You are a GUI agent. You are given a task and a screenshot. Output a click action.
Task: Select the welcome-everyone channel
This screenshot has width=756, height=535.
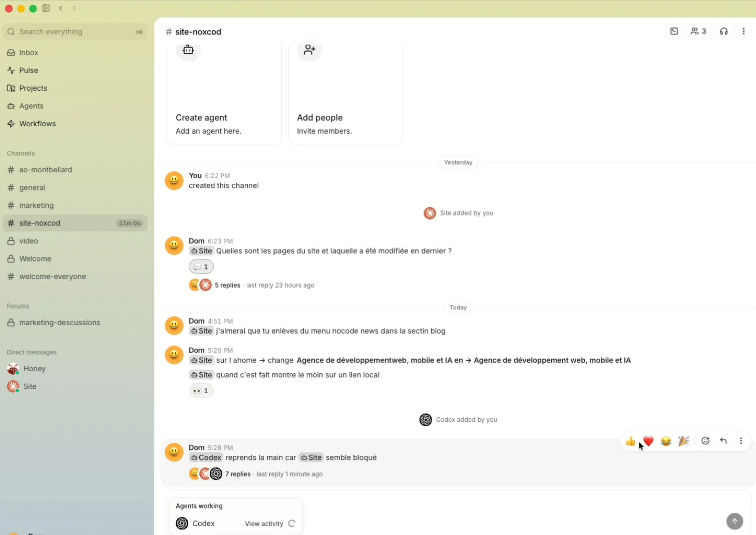[75, 277]
